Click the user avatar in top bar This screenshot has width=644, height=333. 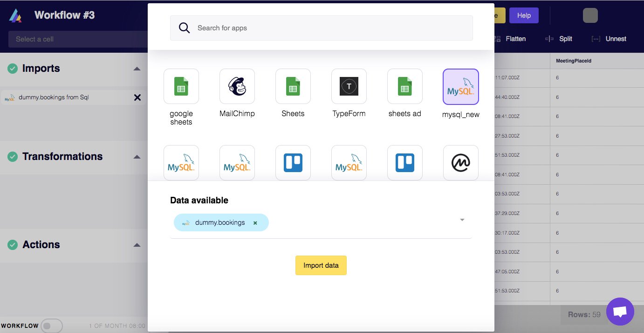(590, 15)
